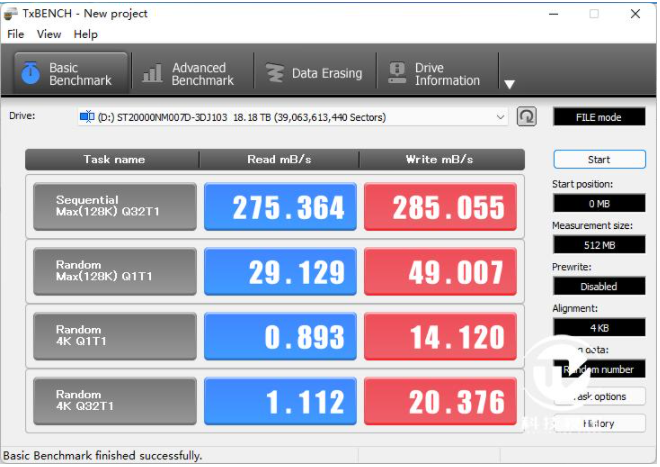The width and height of the screenshot is (660, 467).
Task: Change the Alignment 4 KB setting
Action: 598,327
